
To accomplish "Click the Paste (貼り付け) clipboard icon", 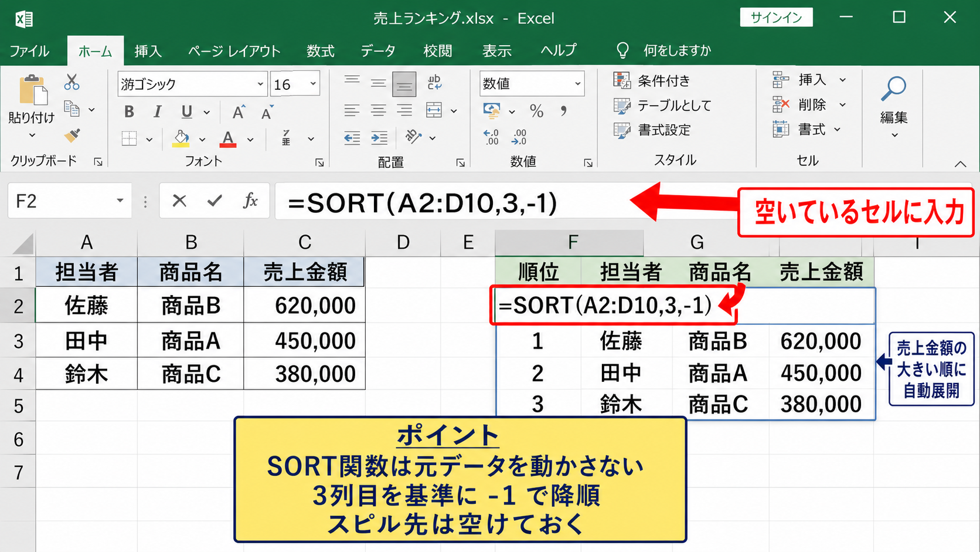I will 32,91.
